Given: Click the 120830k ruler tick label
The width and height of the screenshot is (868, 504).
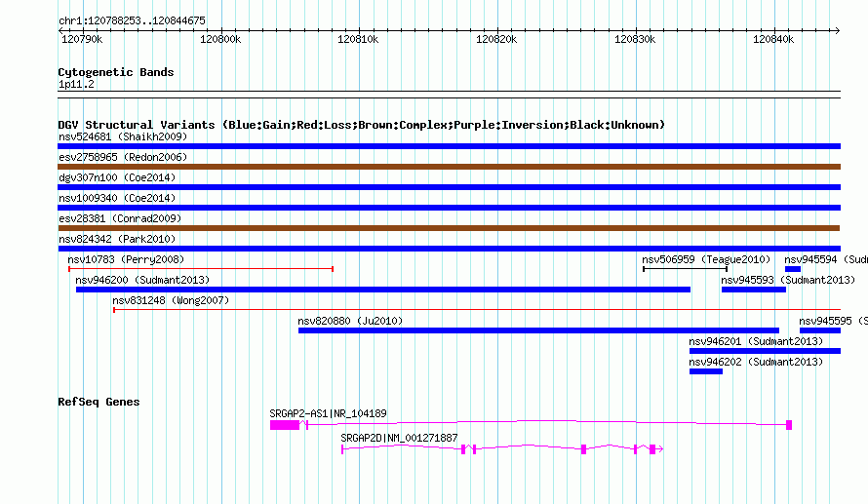Looking at the screenshot, I should point(635,39).
